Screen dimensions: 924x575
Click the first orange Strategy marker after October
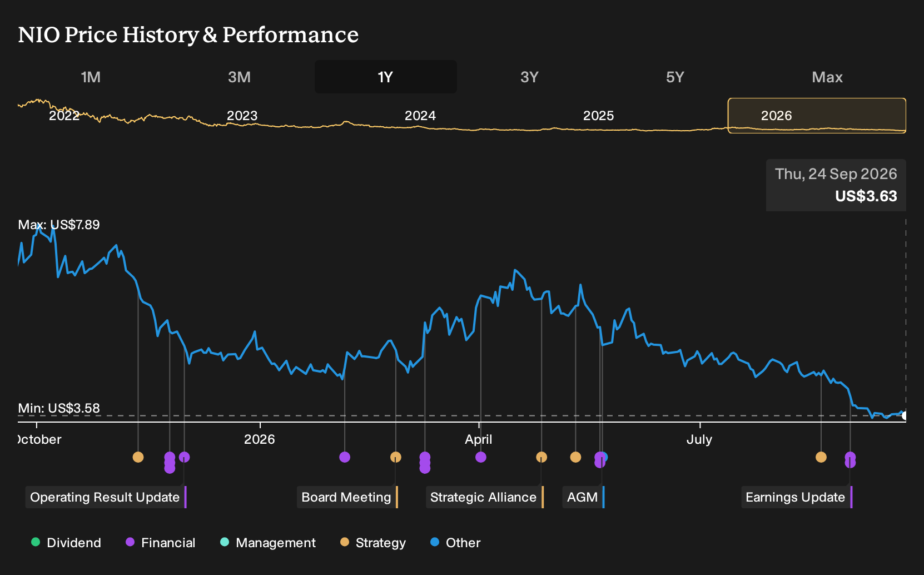coord(138,457)
